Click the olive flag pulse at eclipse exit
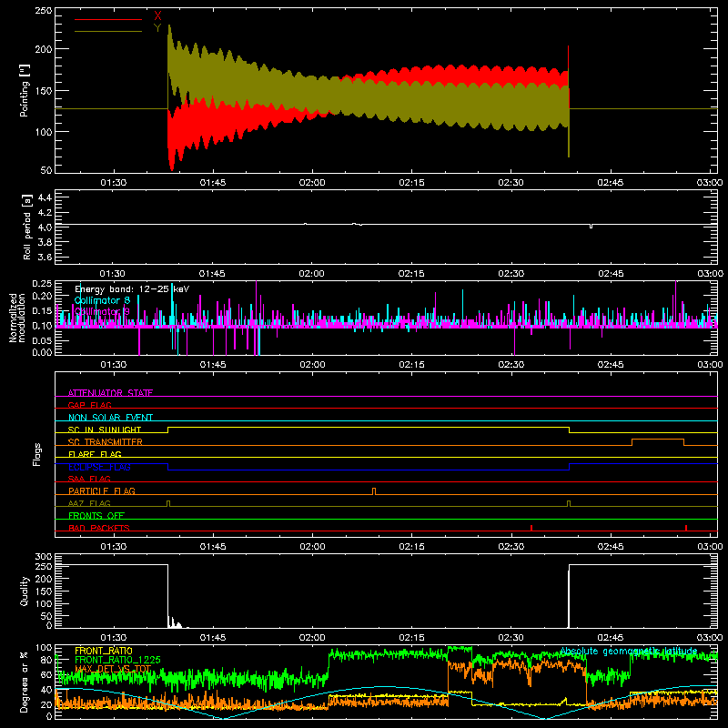 click(168, 504)
